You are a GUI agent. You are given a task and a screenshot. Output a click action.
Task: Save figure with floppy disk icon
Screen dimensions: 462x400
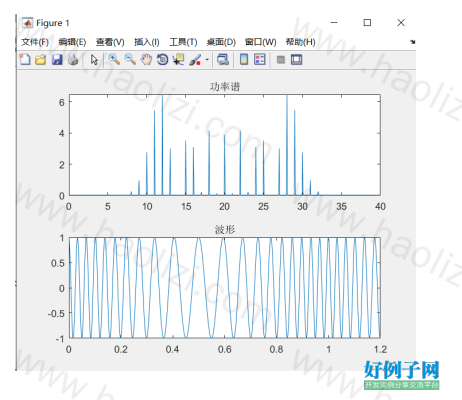point(57,60)
